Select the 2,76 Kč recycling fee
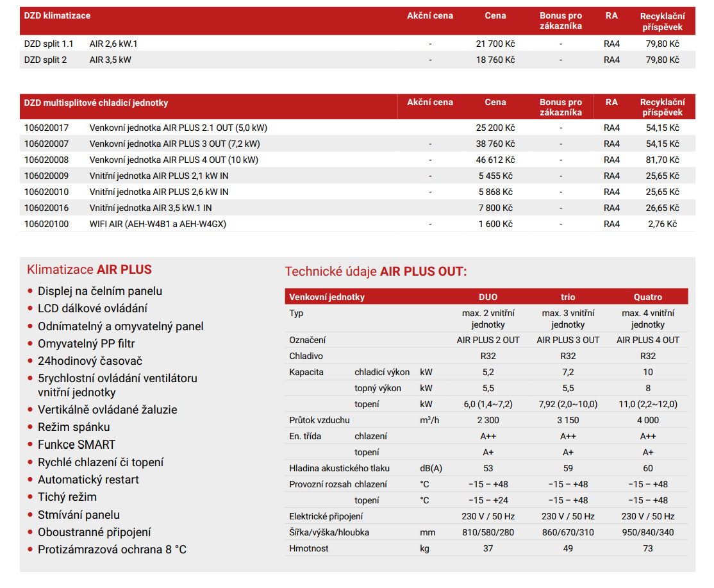This screenshot has width=714, height=588. 662,224
